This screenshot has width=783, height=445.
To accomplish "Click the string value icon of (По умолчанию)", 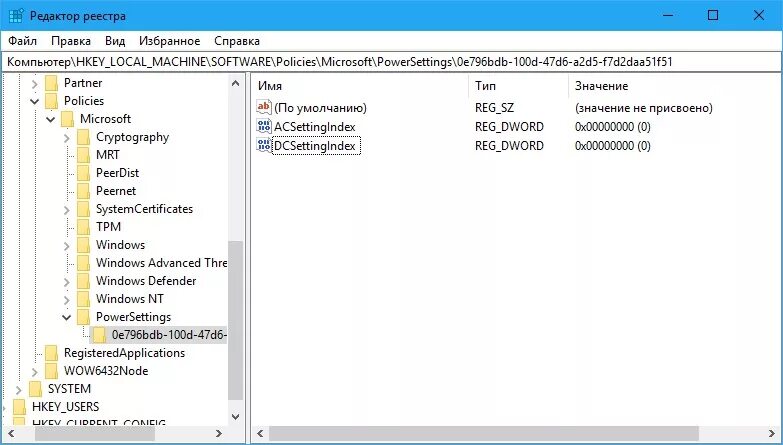I will click(x=263, y=107).
